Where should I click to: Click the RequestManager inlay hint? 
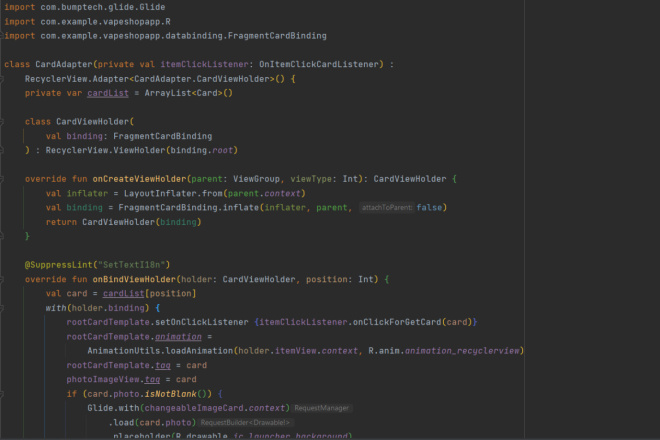[x=322, y=408]
